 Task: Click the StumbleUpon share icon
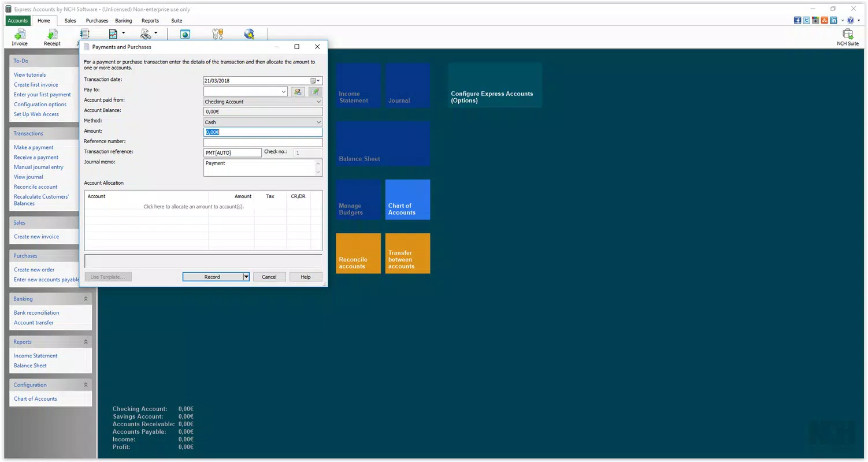pyautogui.click(x=824, y=20)
